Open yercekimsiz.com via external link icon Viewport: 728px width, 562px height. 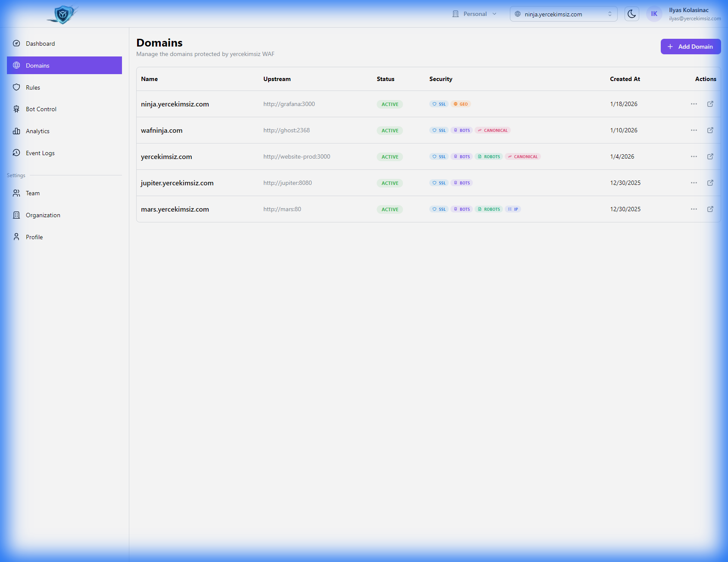(x=710, y=156)
